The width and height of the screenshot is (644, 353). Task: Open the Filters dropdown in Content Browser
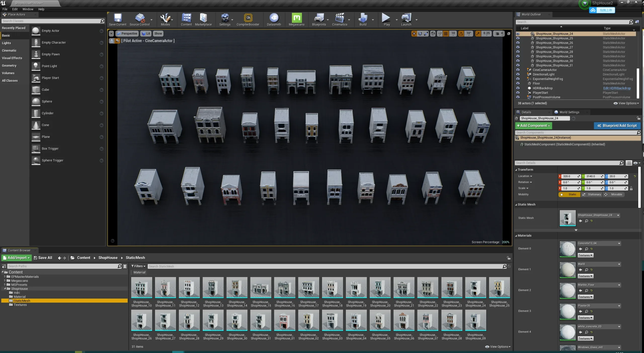(138, 266)
